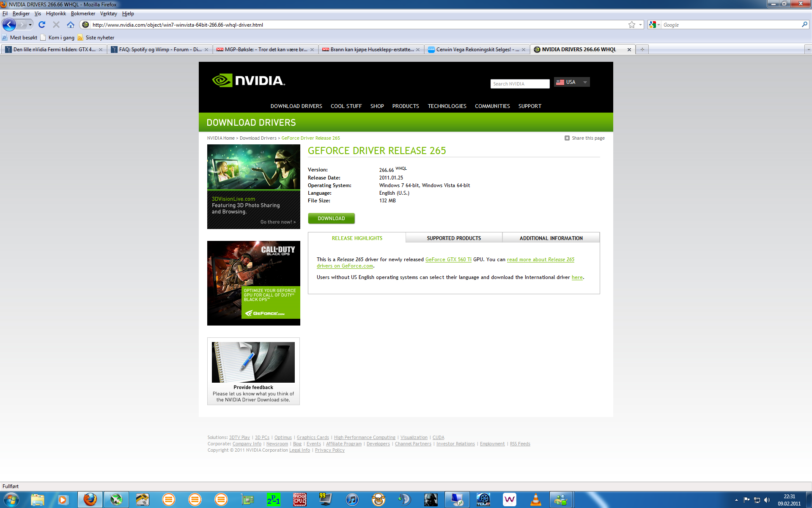Viewport: 812px width, 508px height.
Task: Open Download Drivers breadcrumb link
Action: (258, 138)
